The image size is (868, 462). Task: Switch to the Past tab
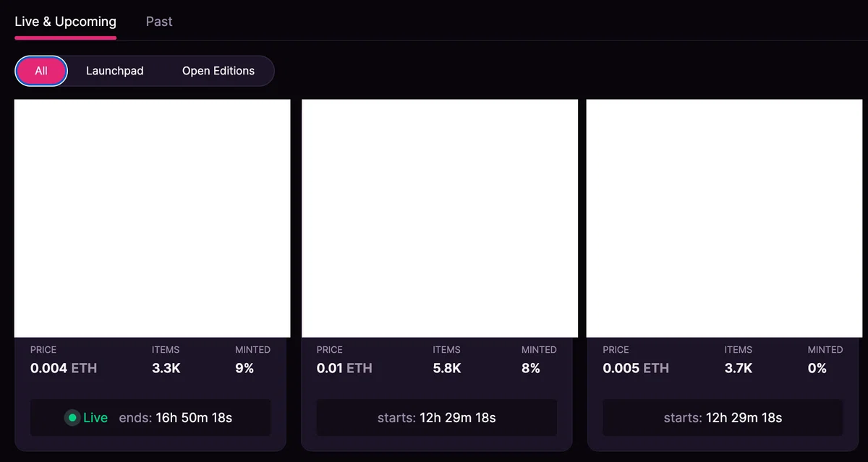point(159,22)
